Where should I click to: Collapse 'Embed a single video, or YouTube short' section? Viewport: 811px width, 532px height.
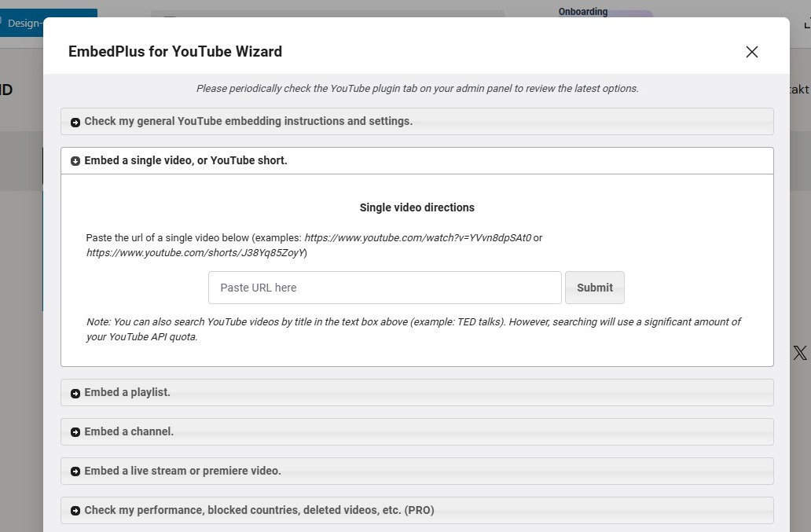[417, 161]
